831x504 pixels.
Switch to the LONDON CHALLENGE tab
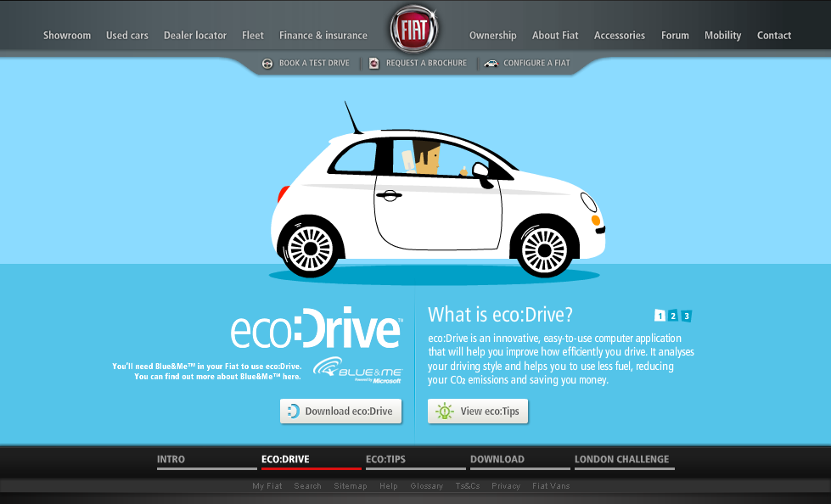624,461
